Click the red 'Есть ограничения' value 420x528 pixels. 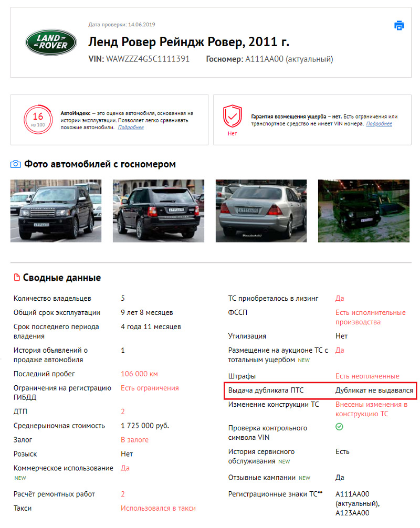[x=150, y=388]
